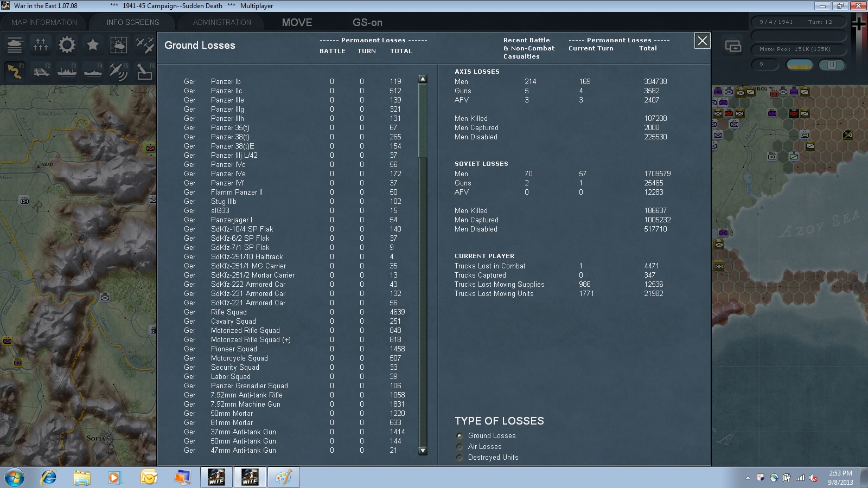The image size is (868, 488).
Task: Open the ADMINISTRATION tab
Action: [x=222, y=22]
